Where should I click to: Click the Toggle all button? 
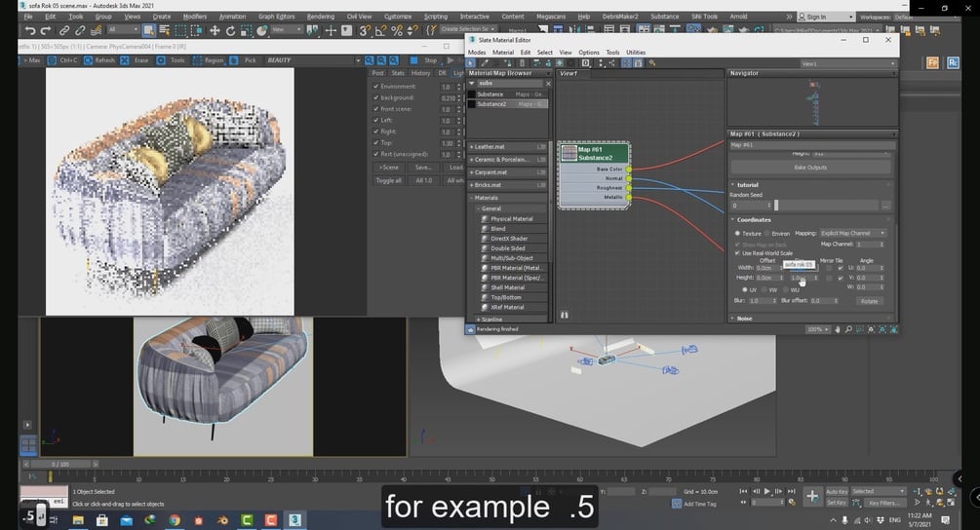389,180
